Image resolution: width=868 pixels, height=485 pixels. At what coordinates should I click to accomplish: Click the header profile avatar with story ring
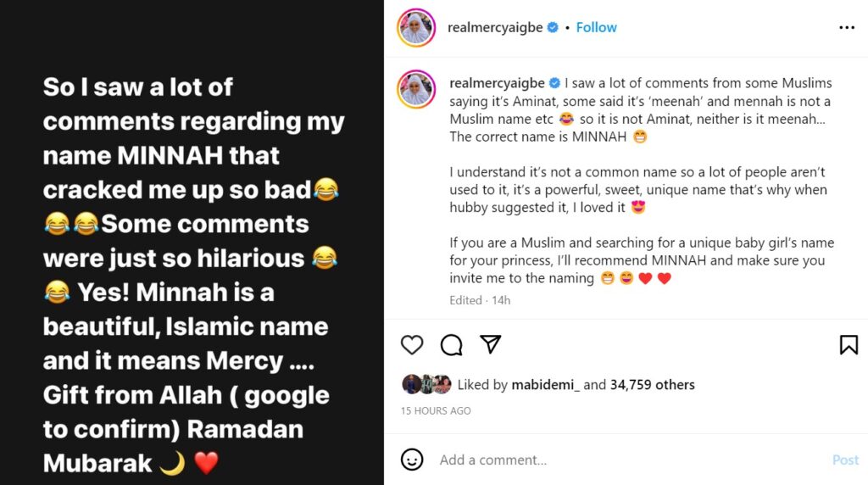pyautogui.click(x=416, y=28)
